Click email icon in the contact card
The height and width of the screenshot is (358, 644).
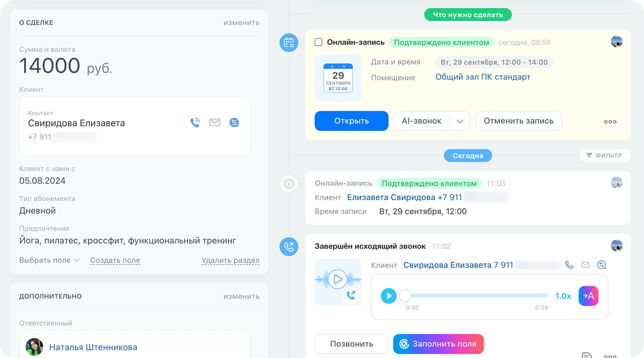215,123
